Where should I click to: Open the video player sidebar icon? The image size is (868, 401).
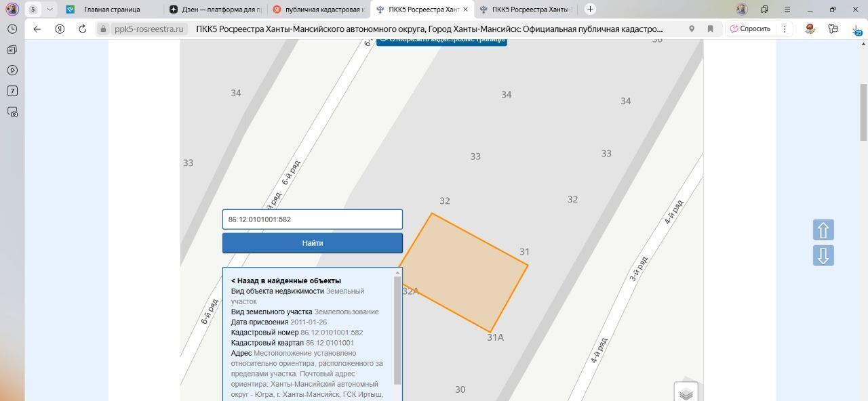(x=12, y=70)
